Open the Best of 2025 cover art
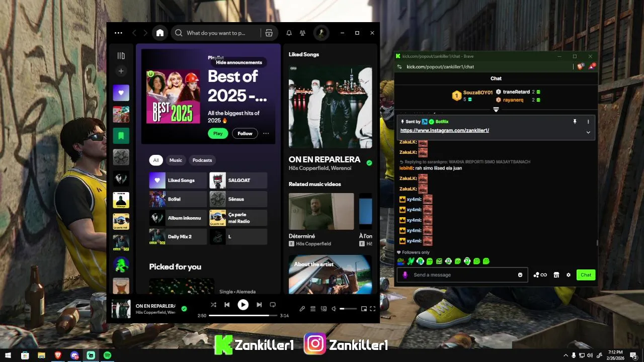This screenshot has height=362, width=644. click(173, 97)
